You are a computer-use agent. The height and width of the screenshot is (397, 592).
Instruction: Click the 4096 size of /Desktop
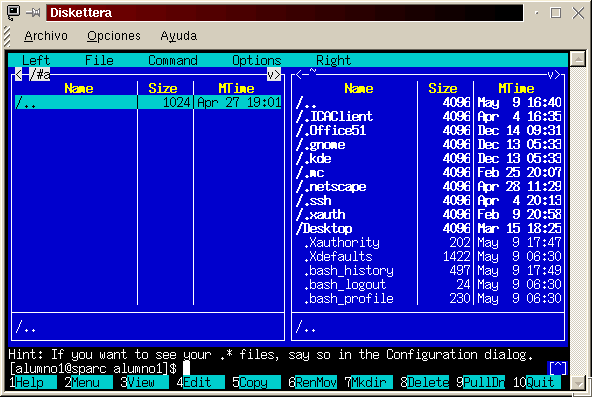coord(456,228)
